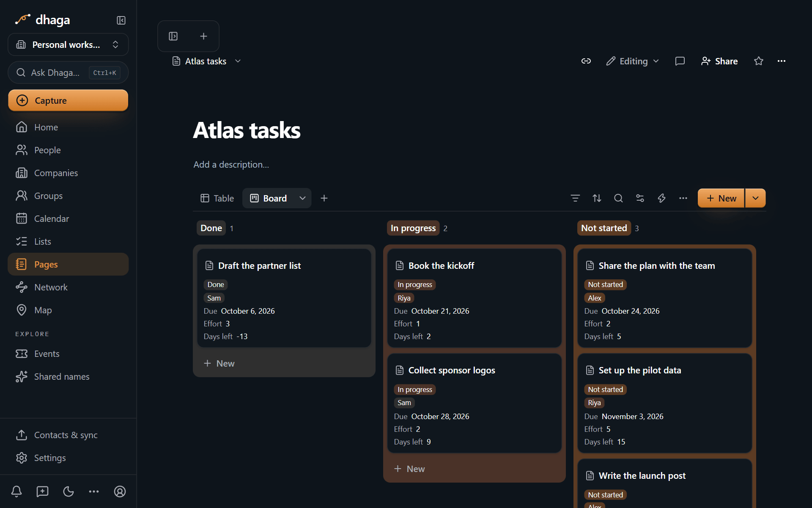Screen dimensions: 812x508
Task: Click the feedback message-plus icon
Action: coord(42,491)
